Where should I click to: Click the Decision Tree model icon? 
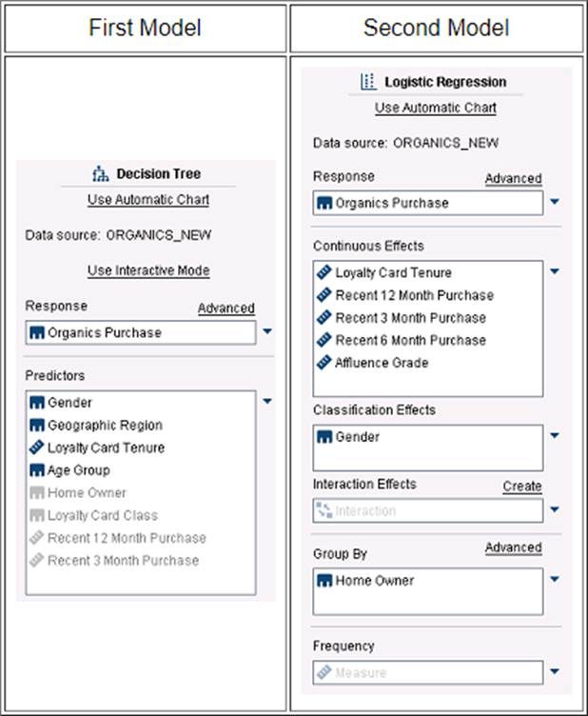100,174
